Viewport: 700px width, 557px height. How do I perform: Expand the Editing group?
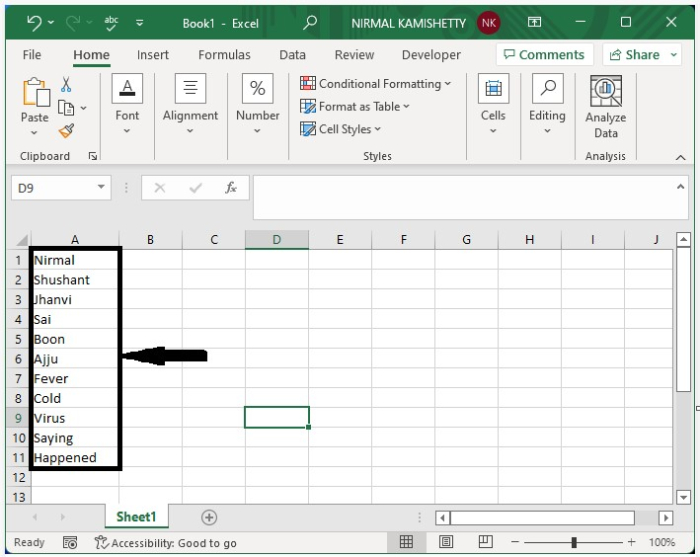tap(547, 104)
